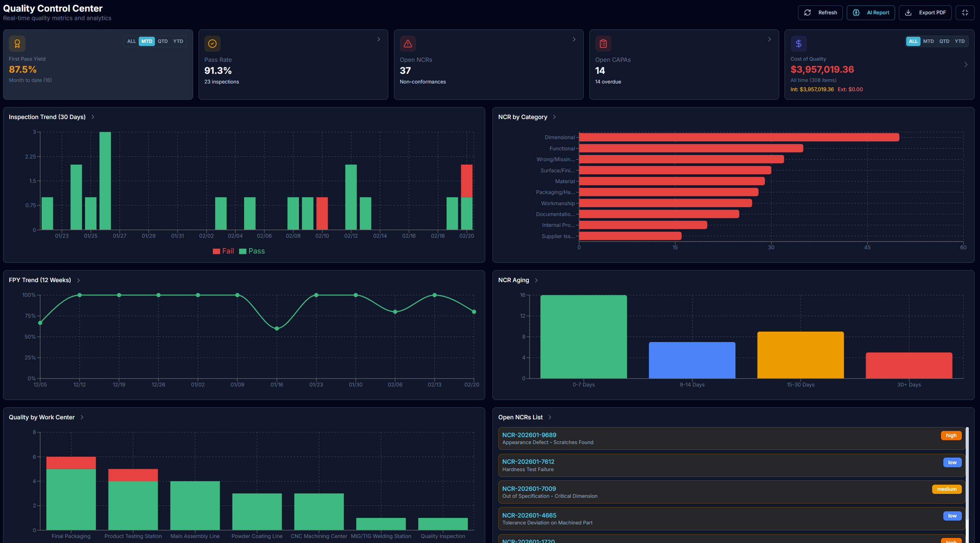
Task: Toggle the Fail legend swatch
Action: click(x=216, y=251)
